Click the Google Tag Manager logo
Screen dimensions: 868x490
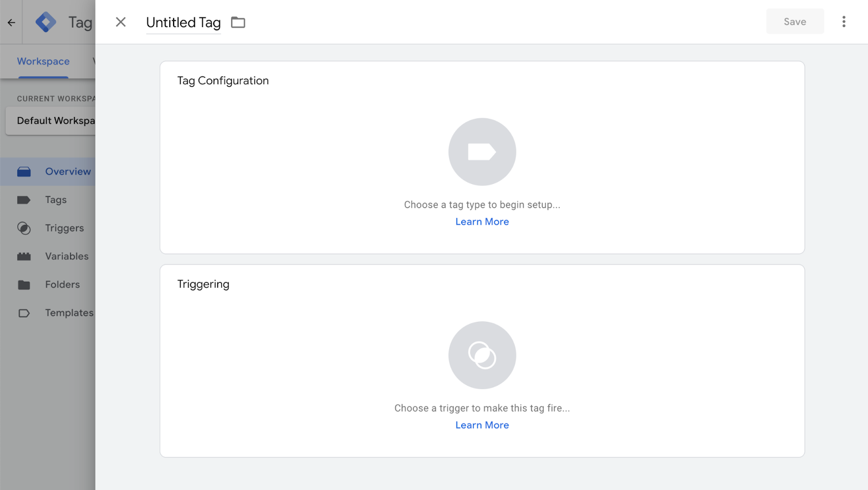[46, 22]
